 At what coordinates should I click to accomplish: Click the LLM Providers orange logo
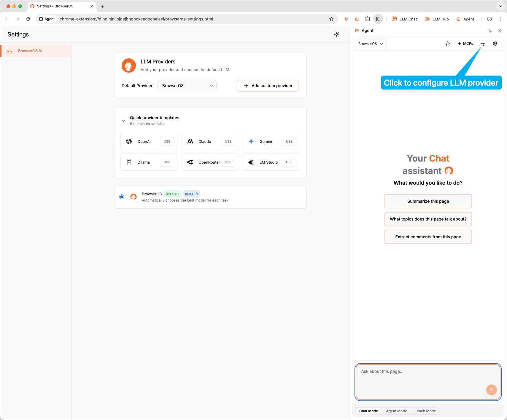pyautogui.click(x=129, y=66)
